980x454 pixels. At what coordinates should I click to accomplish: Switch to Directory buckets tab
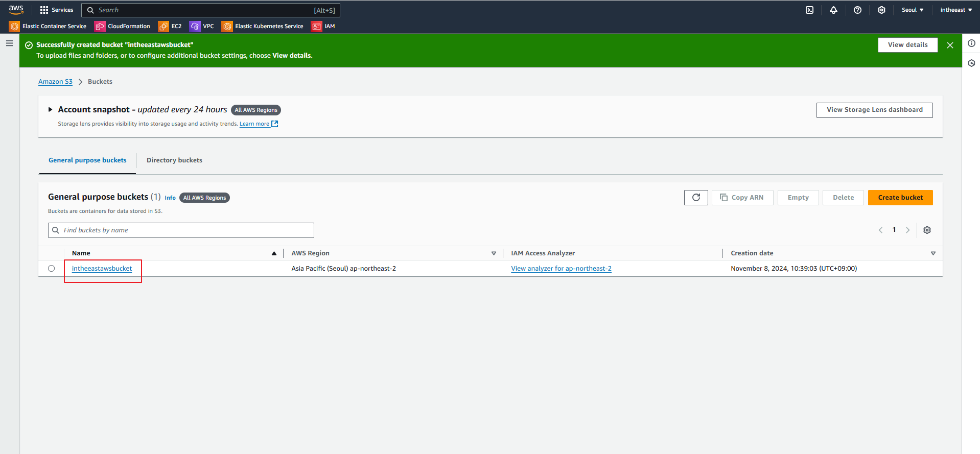(174, 160)
